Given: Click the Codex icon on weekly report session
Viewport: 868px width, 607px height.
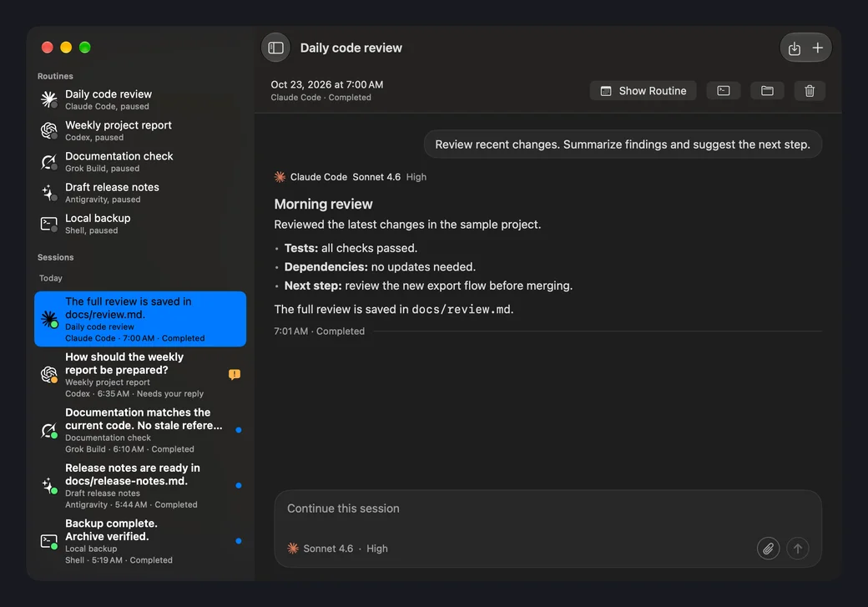Looking at the screenshot, I should pyautogui.click(x=48, y=374).
